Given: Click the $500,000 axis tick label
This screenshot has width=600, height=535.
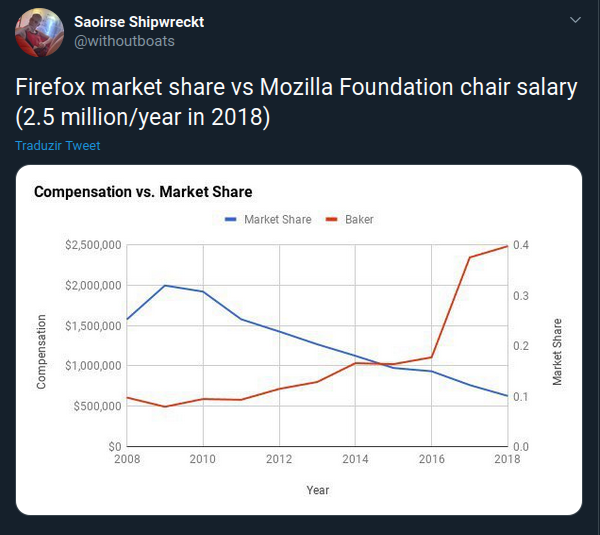Looking at the screenshot, I should pos(98,406).
